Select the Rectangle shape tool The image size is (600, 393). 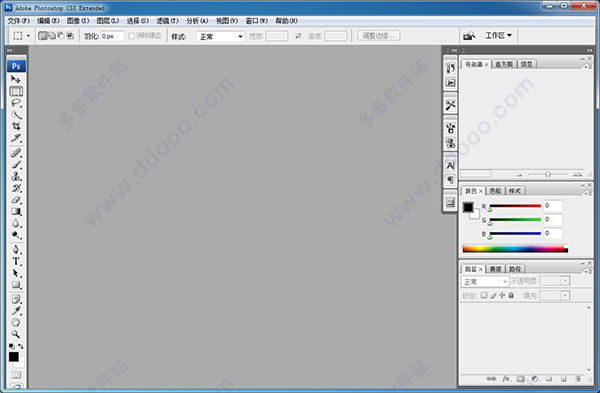click(x=16, y=285)
